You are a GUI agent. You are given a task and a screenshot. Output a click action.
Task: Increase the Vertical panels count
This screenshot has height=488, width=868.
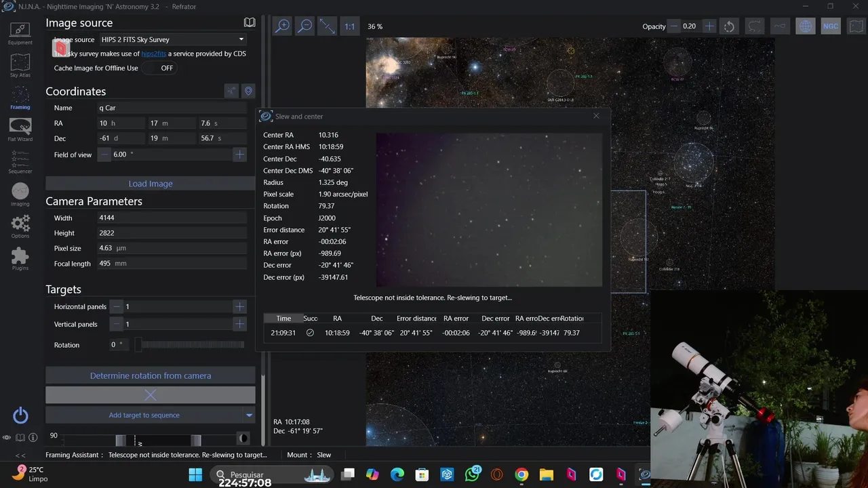(x=239, y=324)
